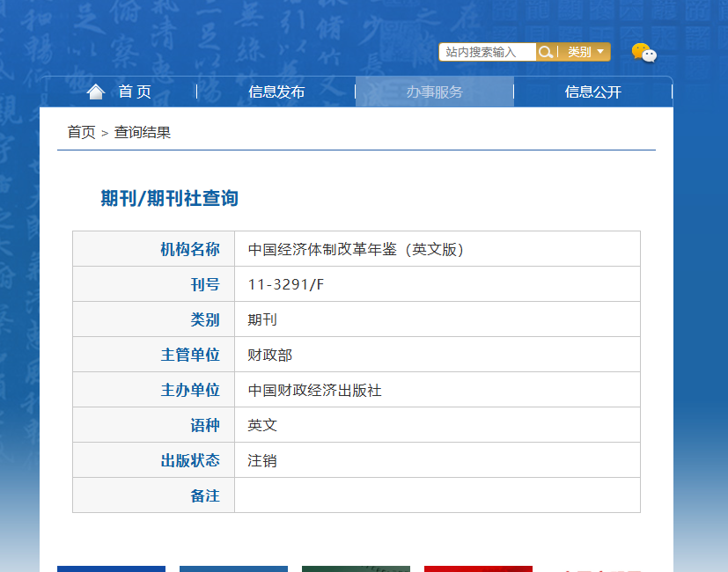Open the 信息公开 navigation tab
The height and width of the screenshot is (572, 728).
tap(593, 92)
